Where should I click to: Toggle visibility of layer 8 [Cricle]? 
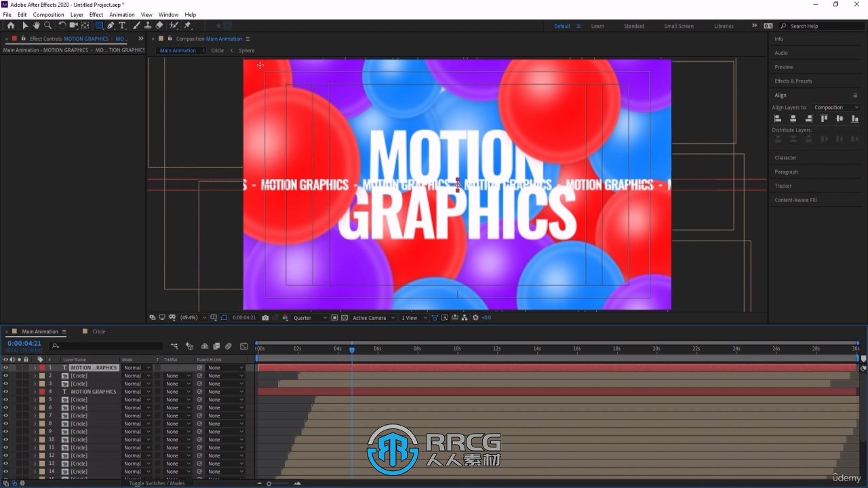tap(6, 424)
